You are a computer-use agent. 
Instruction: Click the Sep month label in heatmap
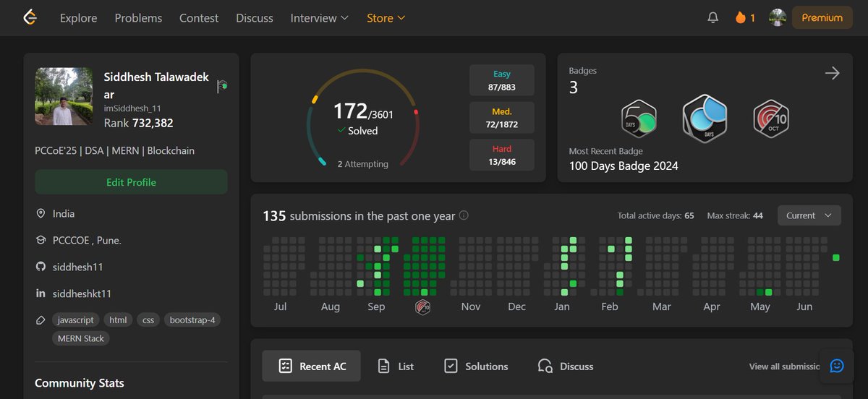[x=376, y=306]
